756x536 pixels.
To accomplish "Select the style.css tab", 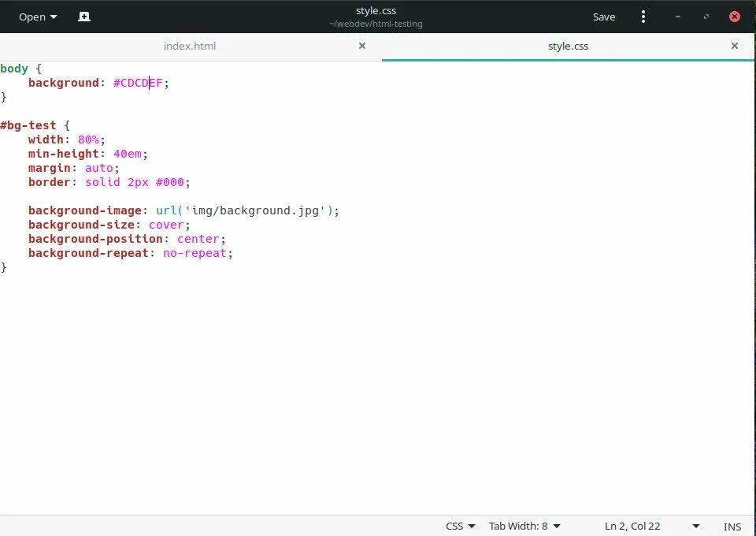I will point(568,47).
